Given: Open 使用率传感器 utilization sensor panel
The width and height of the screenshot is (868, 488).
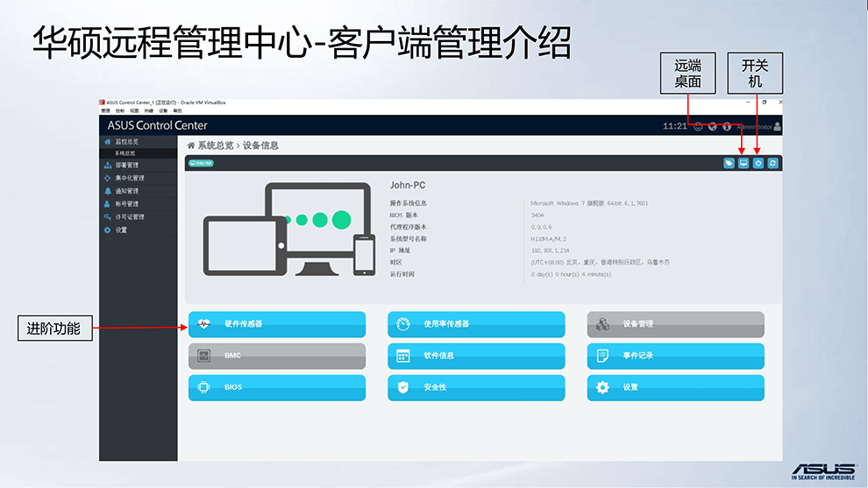Looking at the screenshot, I should point(476,324).
